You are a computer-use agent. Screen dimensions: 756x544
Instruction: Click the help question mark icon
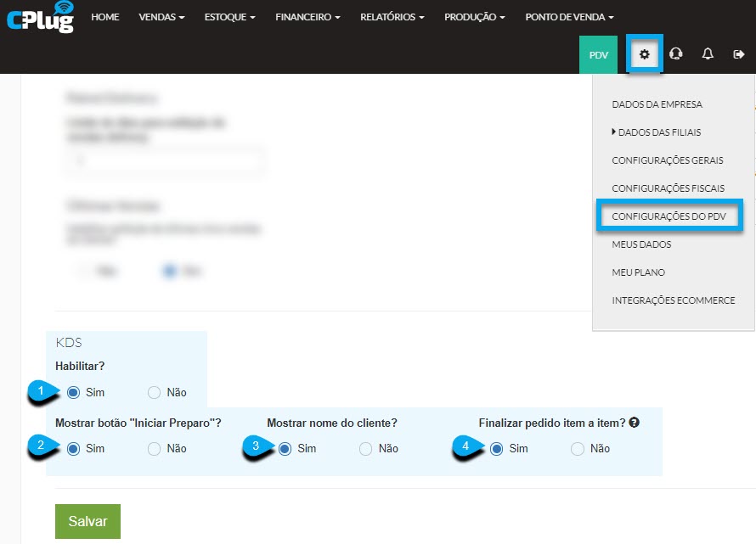635,423
